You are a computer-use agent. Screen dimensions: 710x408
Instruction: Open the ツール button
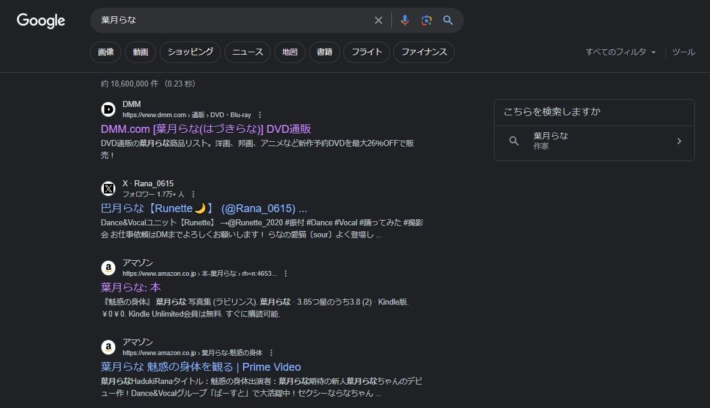[683, 52]
